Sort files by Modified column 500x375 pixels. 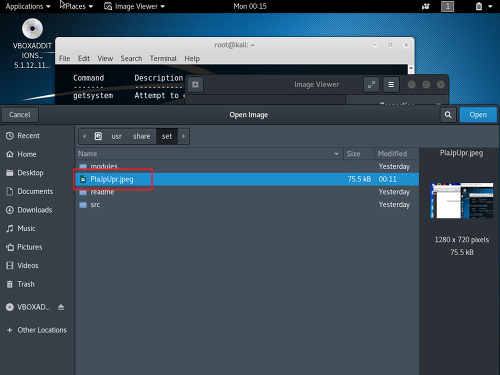(x=397, y=154)
